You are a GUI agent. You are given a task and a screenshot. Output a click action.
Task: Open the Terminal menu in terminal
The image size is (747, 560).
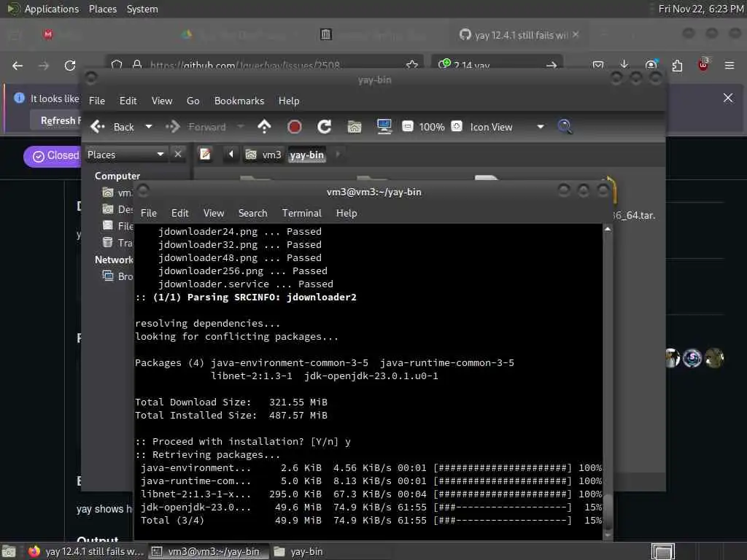(x=301, y=213)
